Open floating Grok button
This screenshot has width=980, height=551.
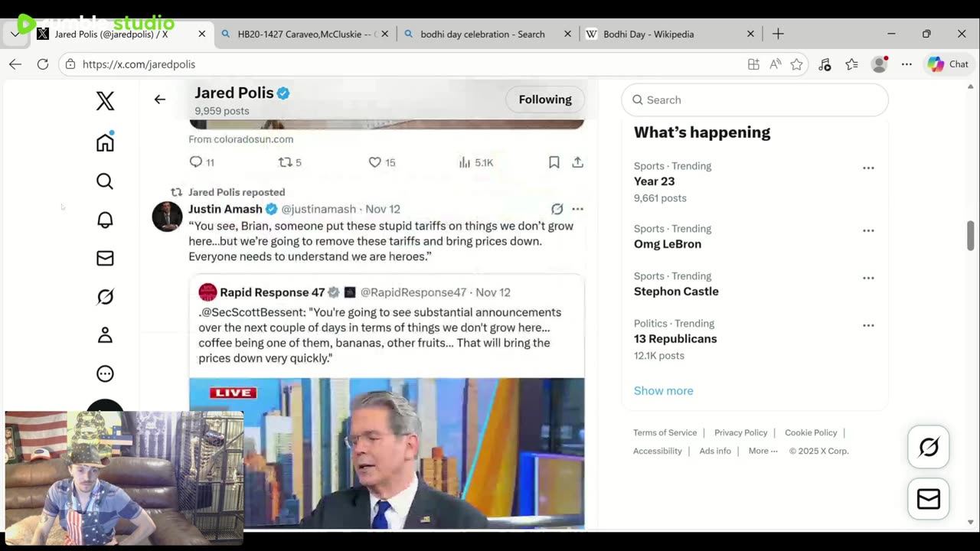(x=929, y=447)
